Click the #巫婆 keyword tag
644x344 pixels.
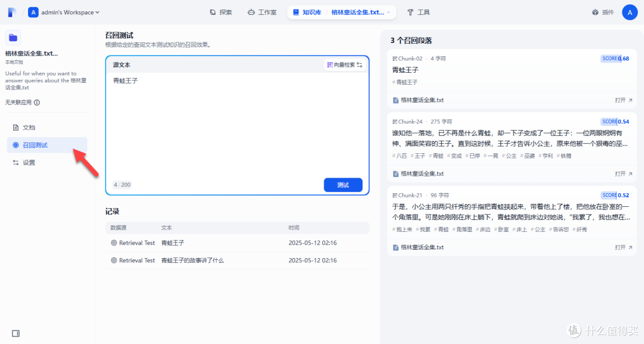[527, 156]
